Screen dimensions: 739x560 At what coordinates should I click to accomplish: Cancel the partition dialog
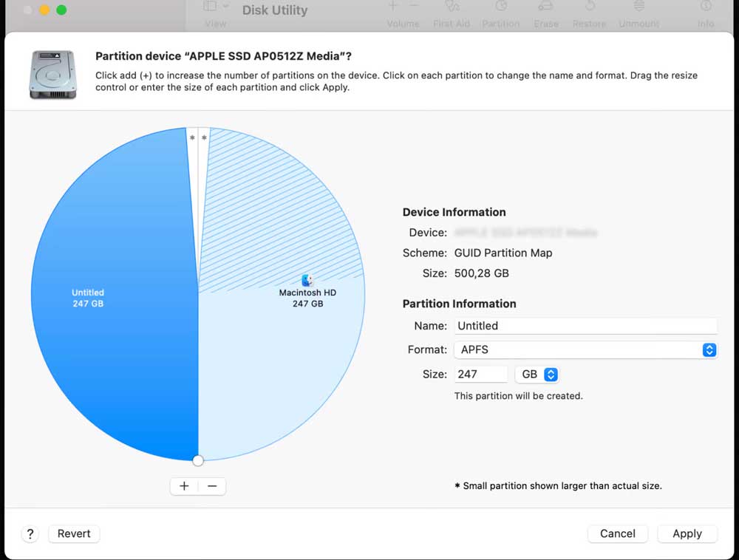[x=617, y=533]
